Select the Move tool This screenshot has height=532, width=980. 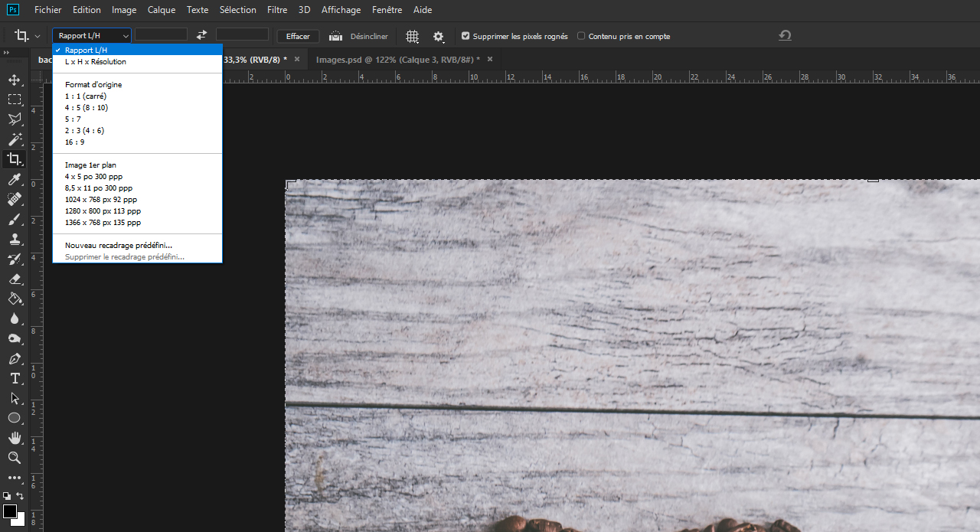[x=14, y=80]
